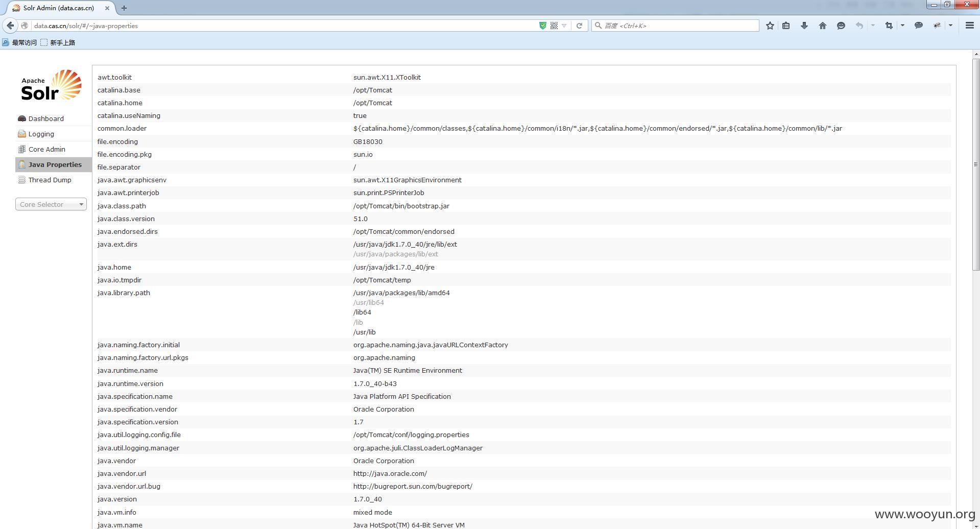This screenshot has height=529, width=980.
Task: Open the QR code icon in address bar
Action: coord(554,26)
